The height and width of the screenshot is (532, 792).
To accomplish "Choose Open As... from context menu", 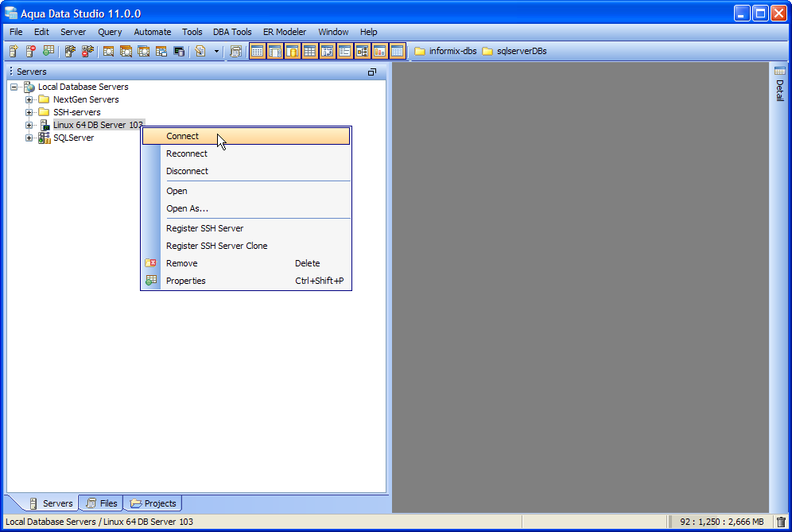I will (246, 208).
